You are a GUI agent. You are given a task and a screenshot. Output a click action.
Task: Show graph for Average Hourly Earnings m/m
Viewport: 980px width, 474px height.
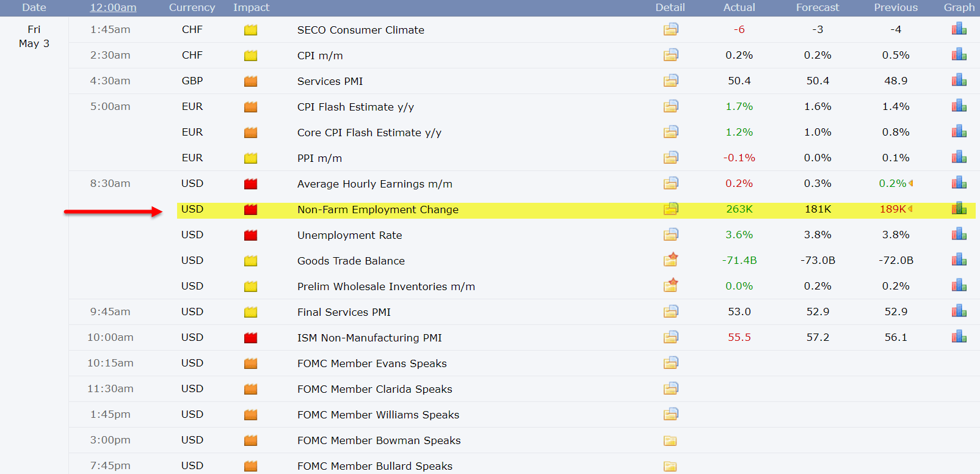pos(959,183)
